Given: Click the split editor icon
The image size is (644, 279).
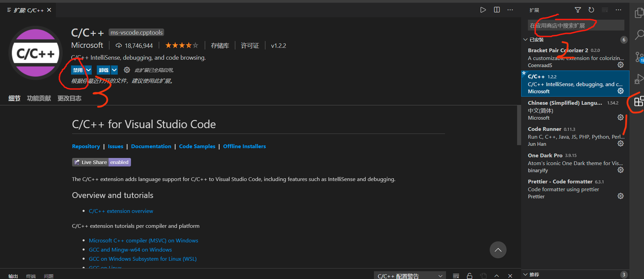Looking at the screenshot, I should pos(496,9).
